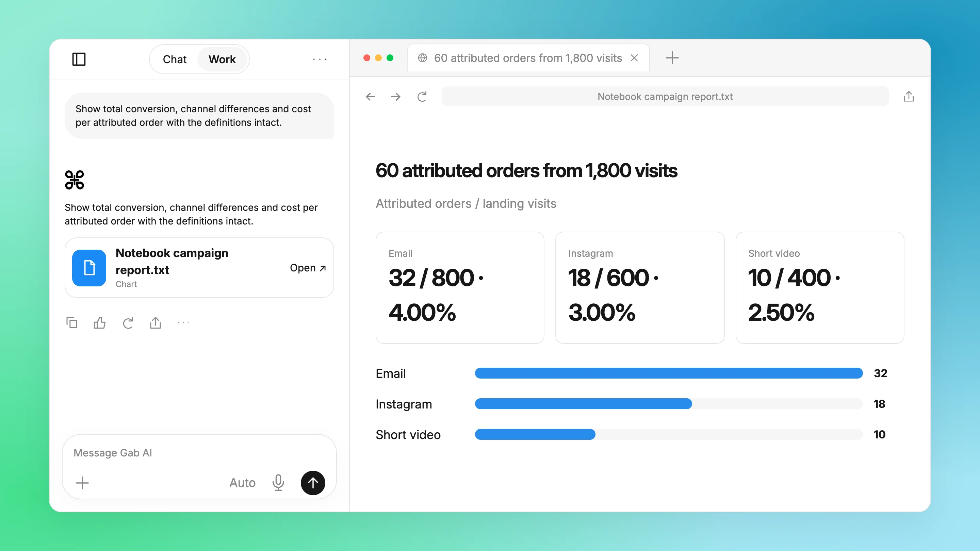
Task: Click the value 10 next to Short video bar
Action: [879, 434]
